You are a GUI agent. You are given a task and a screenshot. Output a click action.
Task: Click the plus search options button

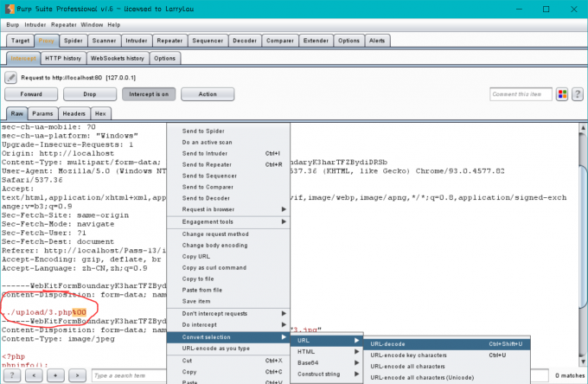(55, 375)
